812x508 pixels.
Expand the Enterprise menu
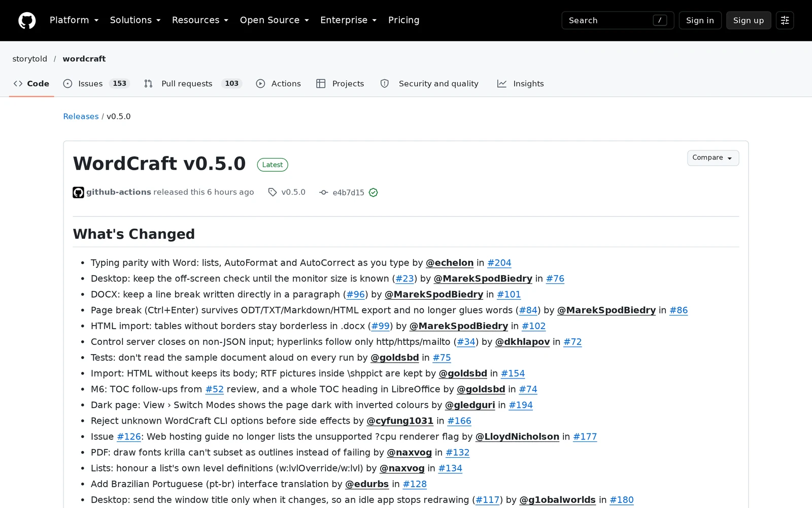[x=349, y=20]
